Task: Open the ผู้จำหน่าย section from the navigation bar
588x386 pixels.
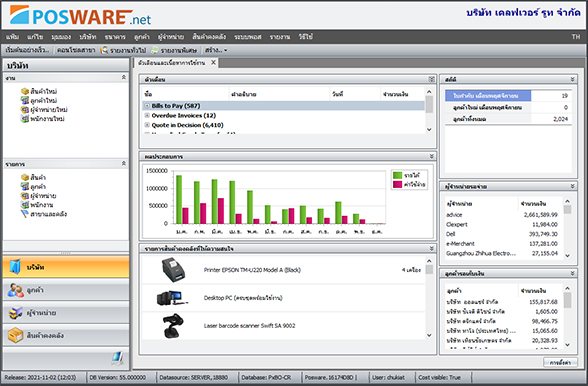Action: [x=66, y=312]
